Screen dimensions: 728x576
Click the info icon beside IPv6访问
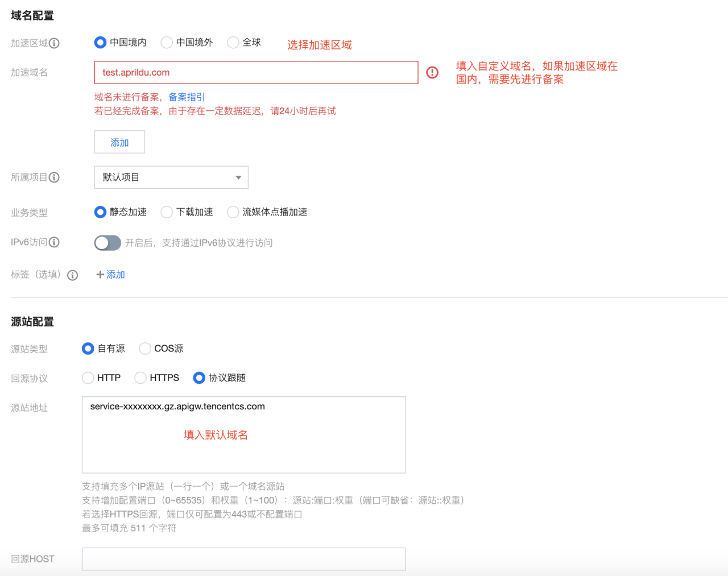54,242
